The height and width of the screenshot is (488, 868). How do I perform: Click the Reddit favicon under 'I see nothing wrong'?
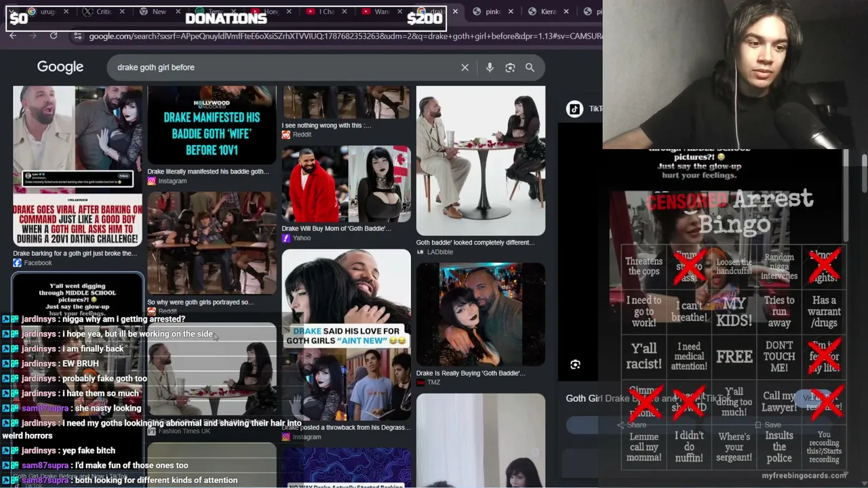[x=286, y=134]
